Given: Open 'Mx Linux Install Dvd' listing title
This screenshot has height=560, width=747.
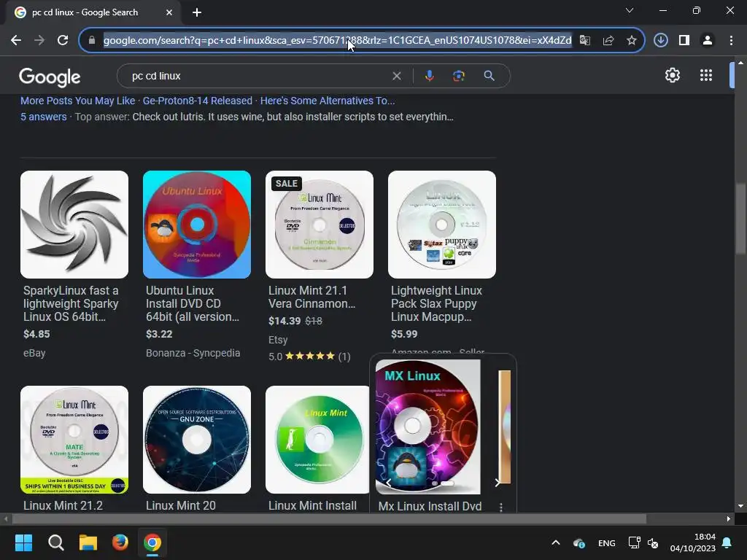Looking at the screenshot, I should [430, 506].
